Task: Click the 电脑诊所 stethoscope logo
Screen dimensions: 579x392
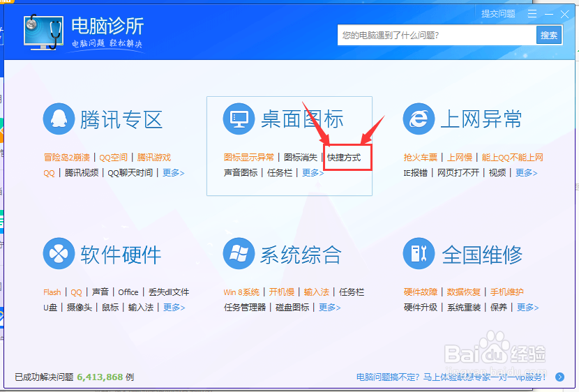Action: 43,32
